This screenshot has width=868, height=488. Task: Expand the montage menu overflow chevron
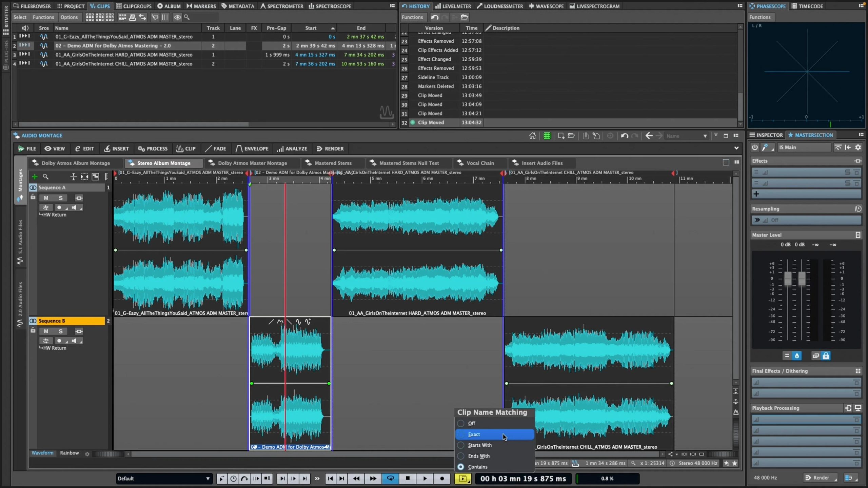pos(736,148)
